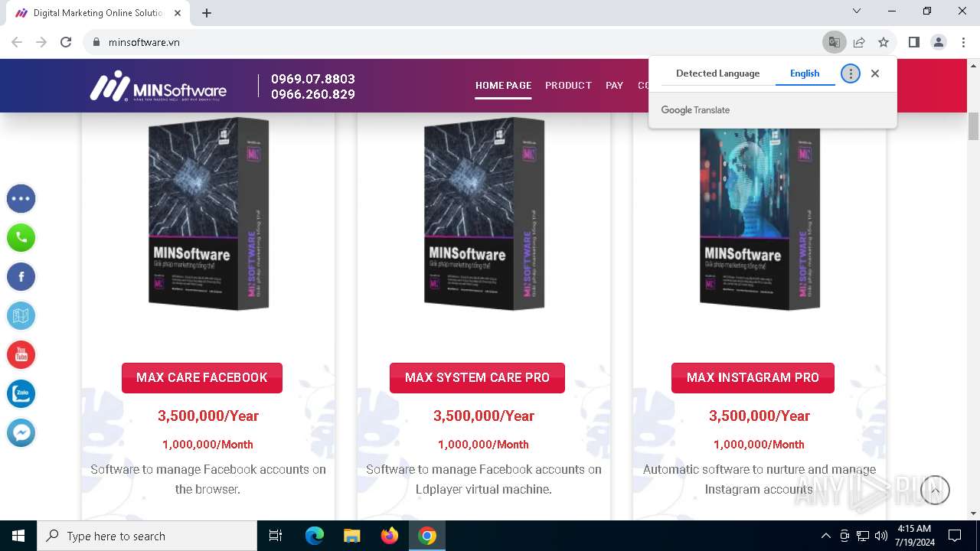Click the MAX INSTAGRAM PRO button
980x551 pixels.
tap(753, 378)
